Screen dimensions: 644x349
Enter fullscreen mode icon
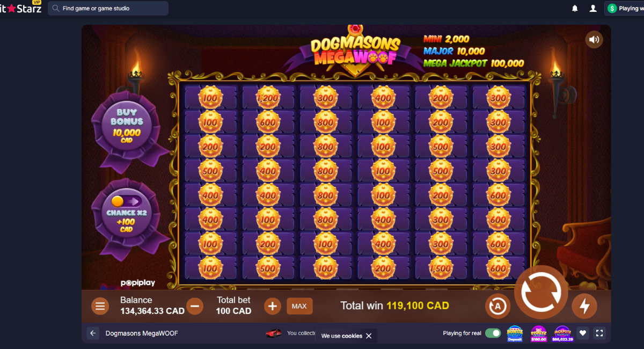click(x=600, y=333)
